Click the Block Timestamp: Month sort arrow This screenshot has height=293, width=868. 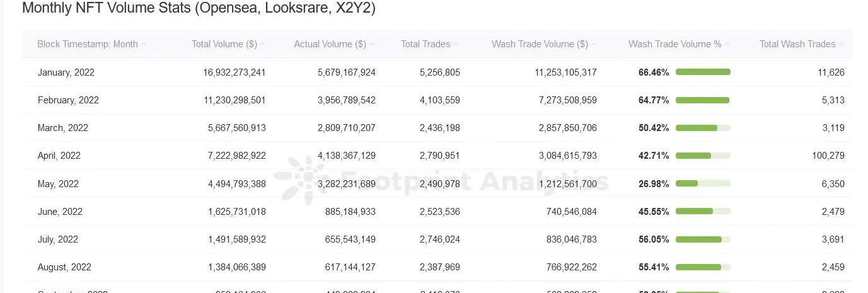pos(144,45)
